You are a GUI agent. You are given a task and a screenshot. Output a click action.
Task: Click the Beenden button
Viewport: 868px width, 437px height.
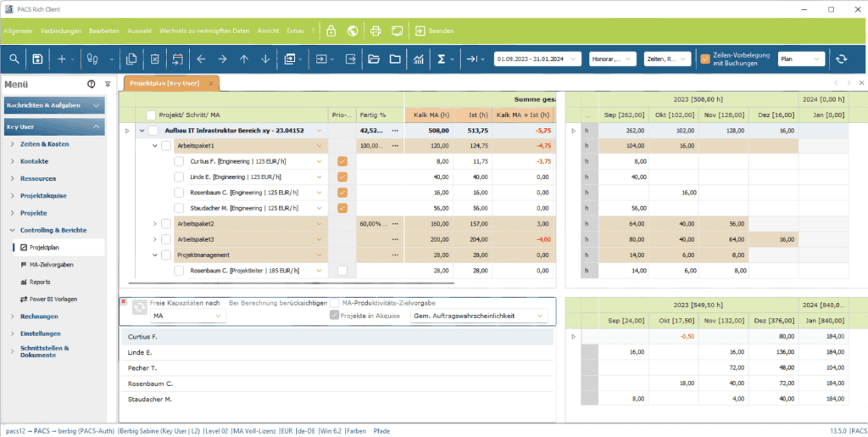pyautogui.click(x=435, y=31)
